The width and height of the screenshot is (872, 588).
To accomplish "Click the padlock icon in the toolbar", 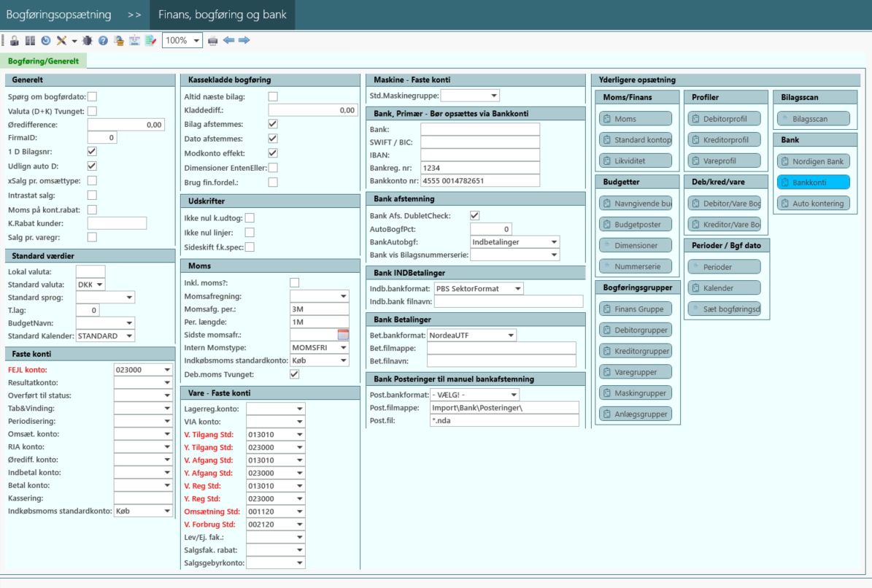I will coord(14,41).
